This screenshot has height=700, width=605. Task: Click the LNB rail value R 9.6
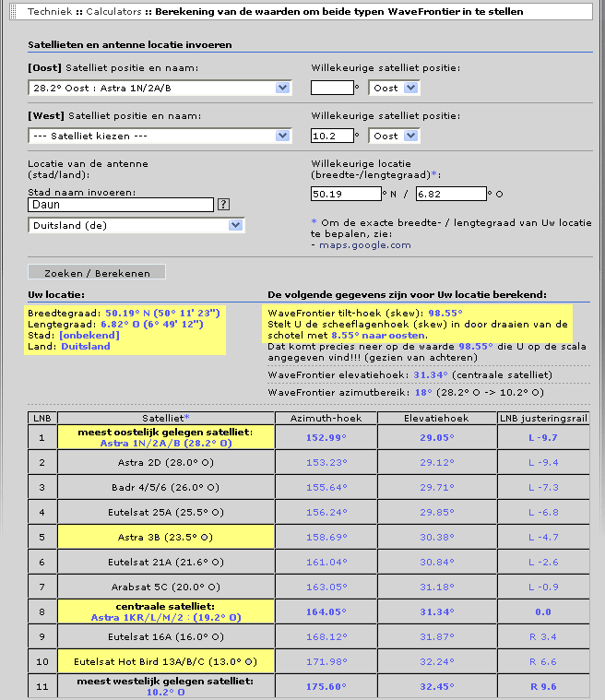tap(543, 686)
